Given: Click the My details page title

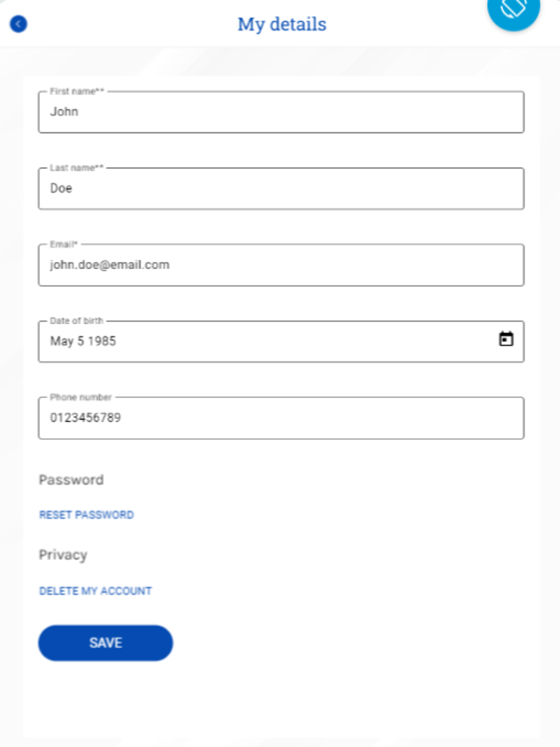Looking at the screenshot, I should coord(282,24).
